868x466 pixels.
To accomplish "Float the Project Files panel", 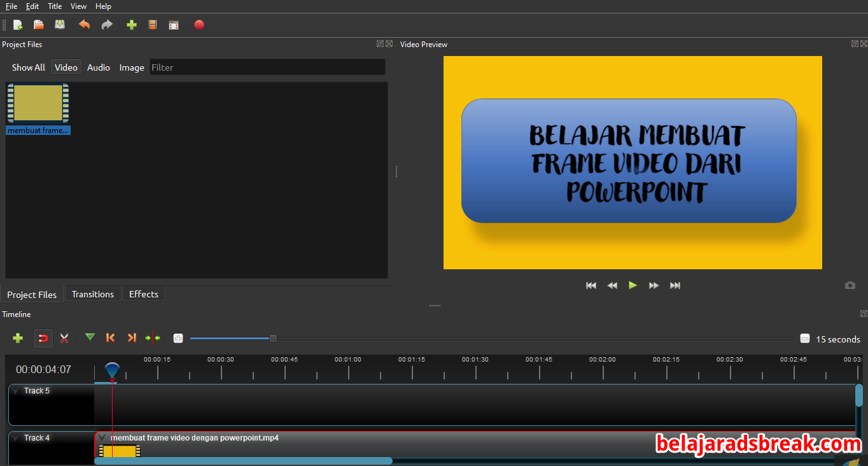I will [380, 44].
